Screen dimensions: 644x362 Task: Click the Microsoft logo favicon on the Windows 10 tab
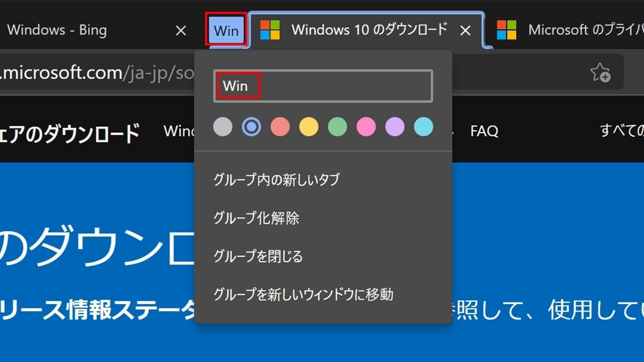(x=270, y=30)
